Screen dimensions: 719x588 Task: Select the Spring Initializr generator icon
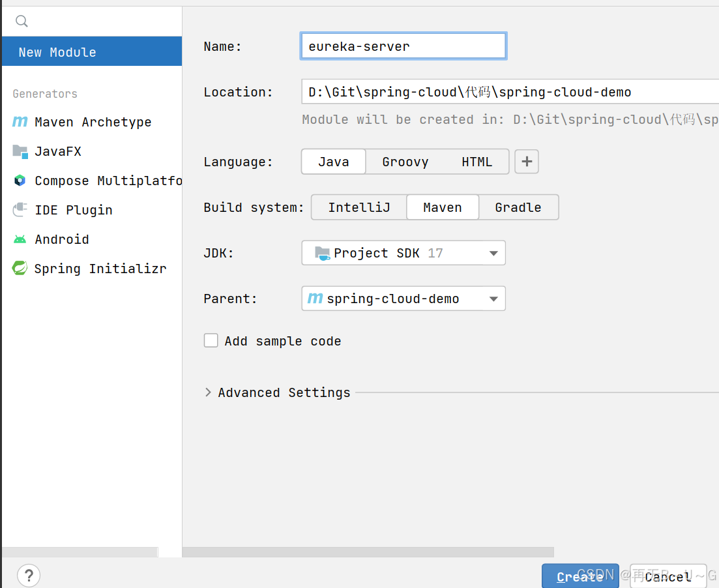click(20, 269)
